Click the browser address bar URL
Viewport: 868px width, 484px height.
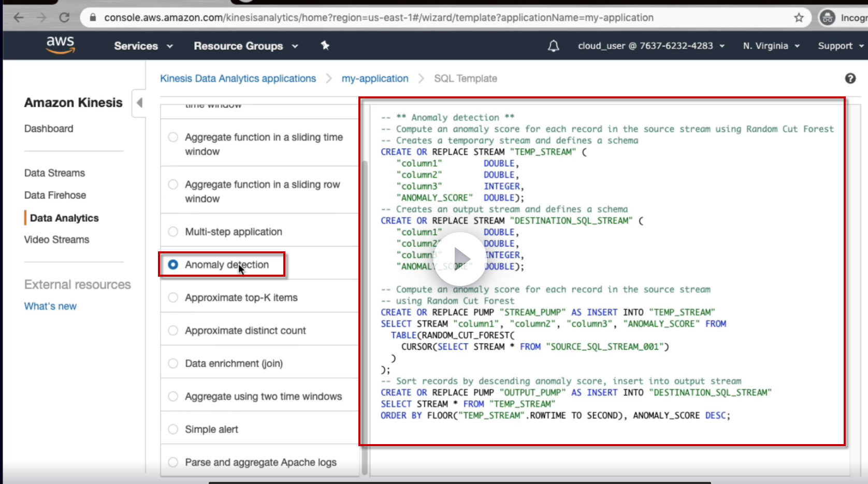pyautogui.click(x=378, y=18)
